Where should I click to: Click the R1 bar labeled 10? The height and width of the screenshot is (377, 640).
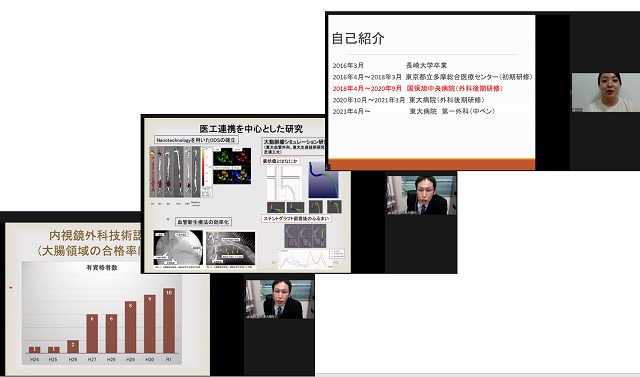(x=169, y=321)
